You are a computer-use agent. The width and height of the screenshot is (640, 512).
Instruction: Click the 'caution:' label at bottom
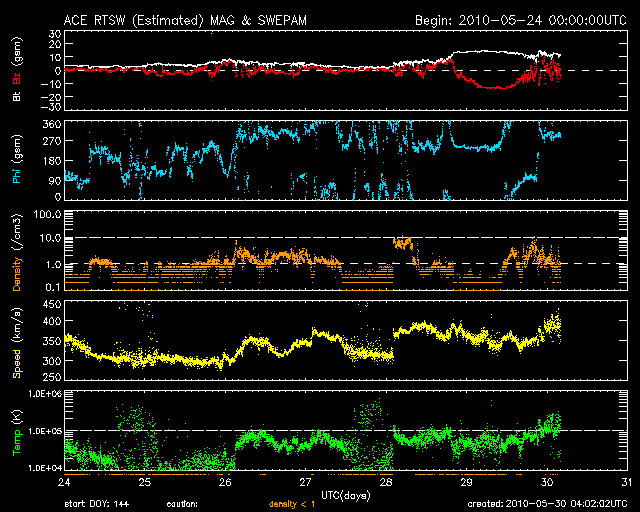182,504
